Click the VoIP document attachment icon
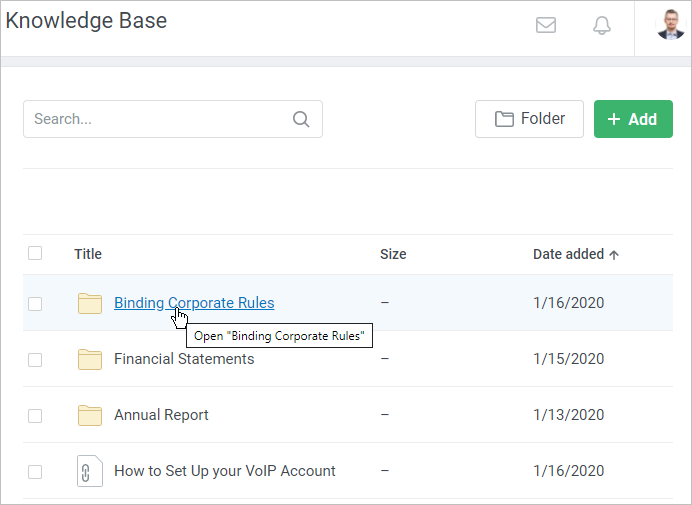This screenshot has width=692, height=505. click(90, 471)
